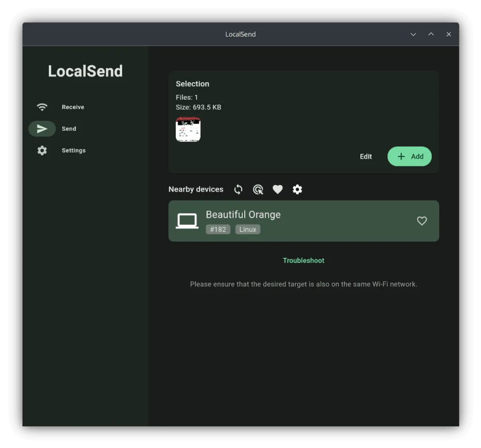Minimize the LocalSend window
481x448 pixels.
pos(413,34)
